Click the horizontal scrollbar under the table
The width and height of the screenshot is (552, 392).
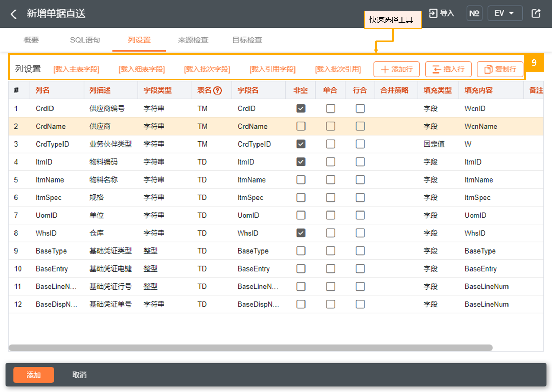(x=251, y=348)
